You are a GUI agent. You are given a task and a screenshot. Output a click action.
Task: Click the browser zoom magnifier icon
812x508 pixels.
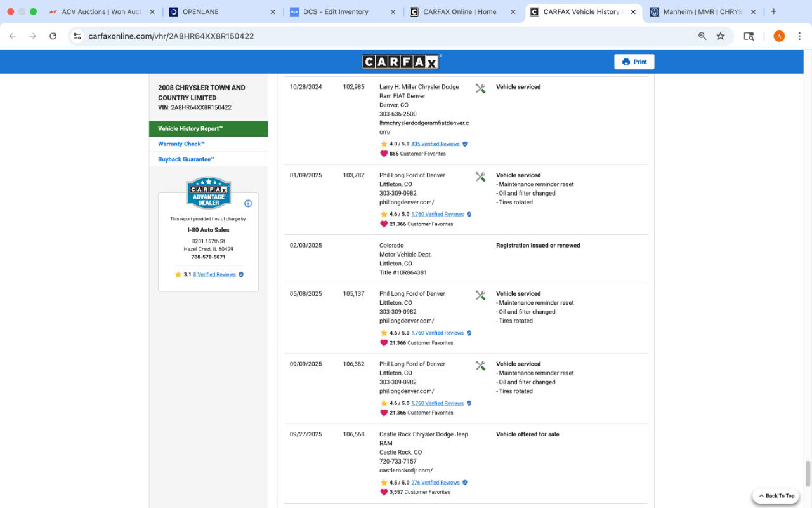(702, 36)
